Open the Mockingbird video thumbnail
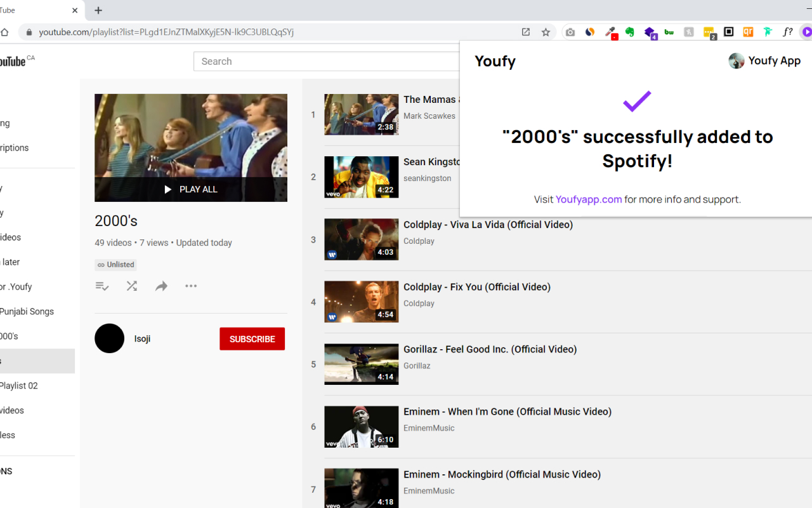812x508 pixels. tap(362, 488)
